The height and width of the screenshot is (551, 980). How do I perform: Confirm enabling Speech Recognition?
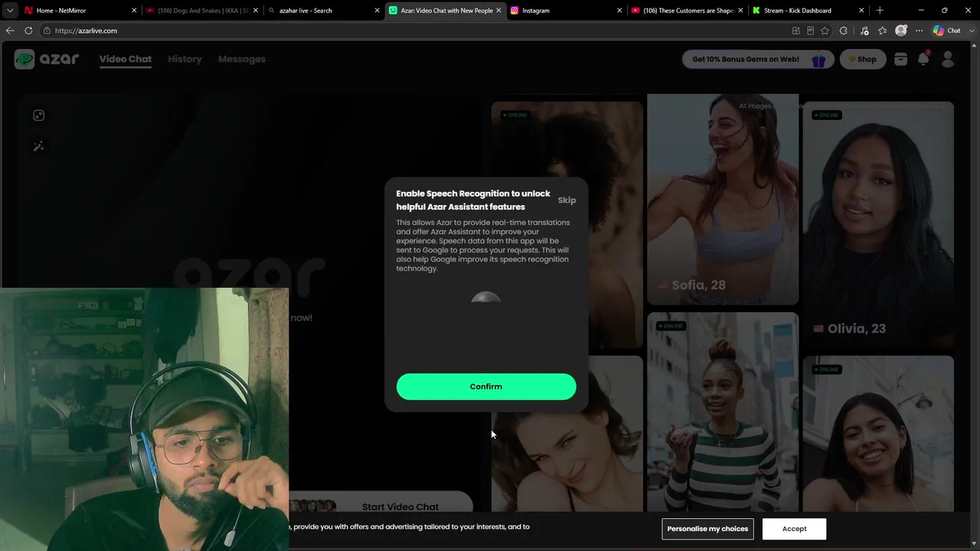pyautogui.click(x=486, y=386)
